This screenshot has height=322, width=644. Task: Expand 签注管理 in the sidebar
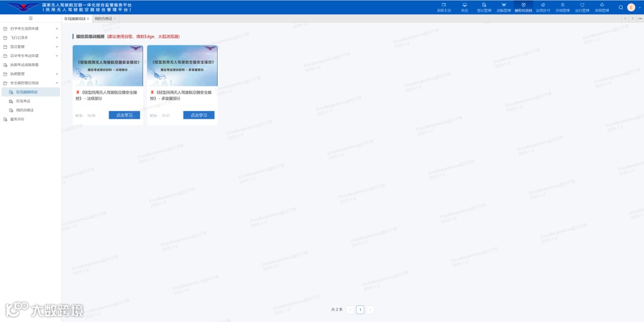pyautogui.click(x=31, y=47)
